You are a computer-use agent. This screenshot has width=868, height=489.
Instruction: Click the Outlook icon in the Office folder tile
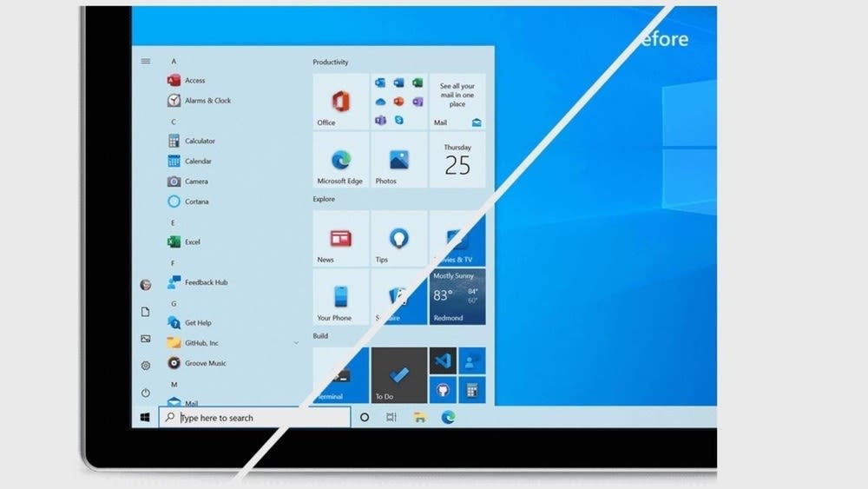(x=380, y=83)
